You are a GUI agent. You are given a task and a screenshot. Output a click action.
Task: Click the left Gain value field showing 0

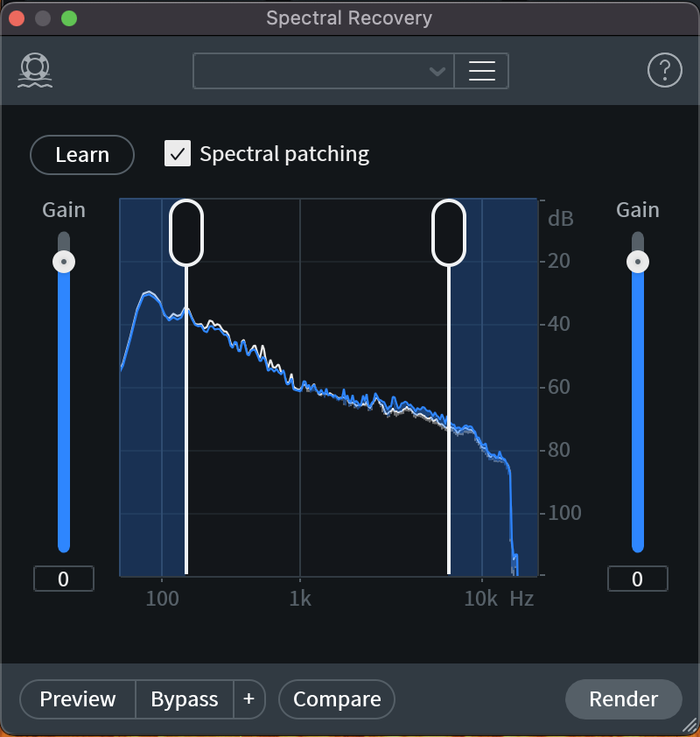tap(63, 579)
